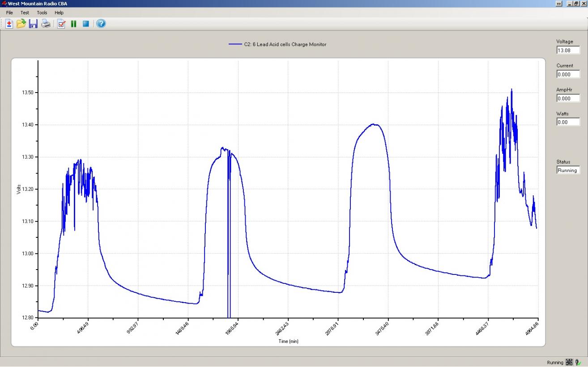Click the 13.40 y-axis tick label
This screenshot has height=367, width=588.
pyautogui.click(x=27, y=125)
